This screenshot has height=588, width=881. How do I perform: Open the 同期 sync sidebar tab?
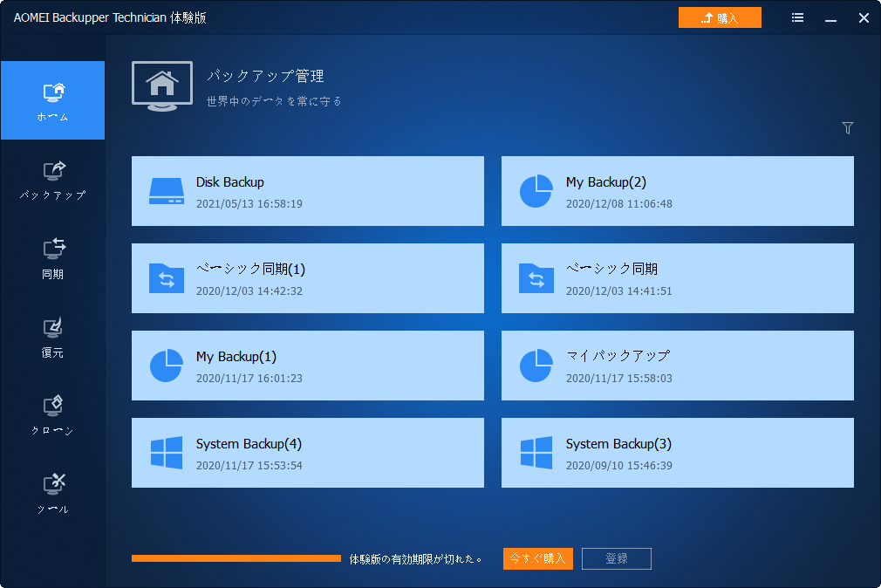click(53, 258)
